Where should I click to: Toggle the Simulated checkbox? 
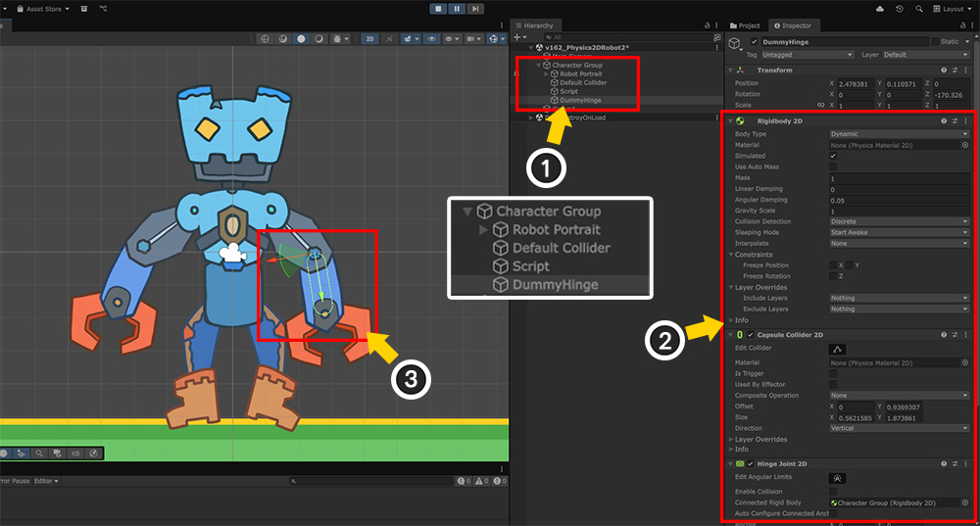833,156
